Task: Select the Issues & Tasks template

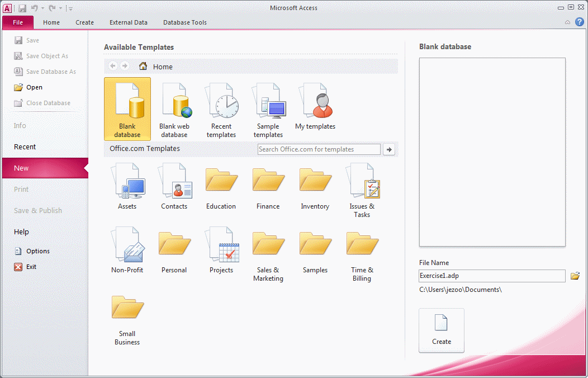Action: 362,190
